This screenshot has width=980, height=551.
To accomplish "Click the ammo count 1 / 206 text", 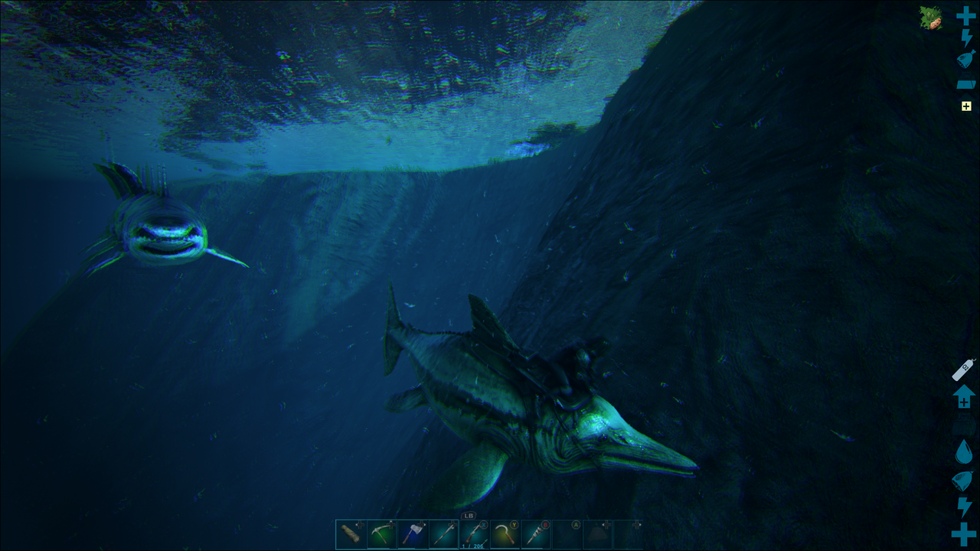I will (474, 545).
